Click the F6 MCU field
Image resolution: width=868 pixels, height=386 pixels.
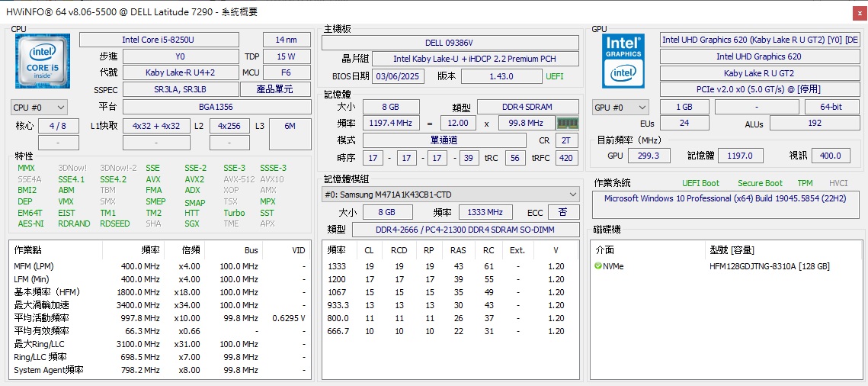287,72
